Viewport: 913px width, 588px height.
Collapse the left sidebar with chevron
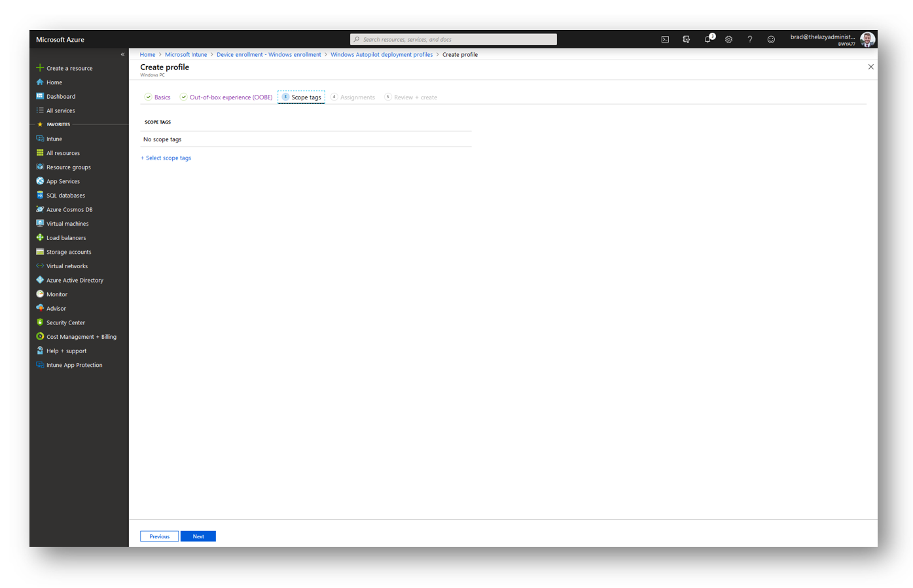click(122, 54)
